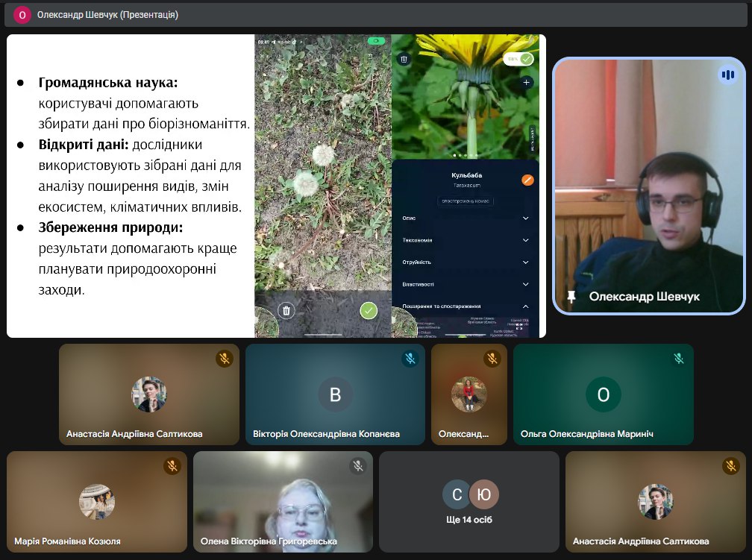Click muted mic on Олена Григоревська tile
Screen dimensions: 752x560
pyautogui.click(x=358, y=466)
